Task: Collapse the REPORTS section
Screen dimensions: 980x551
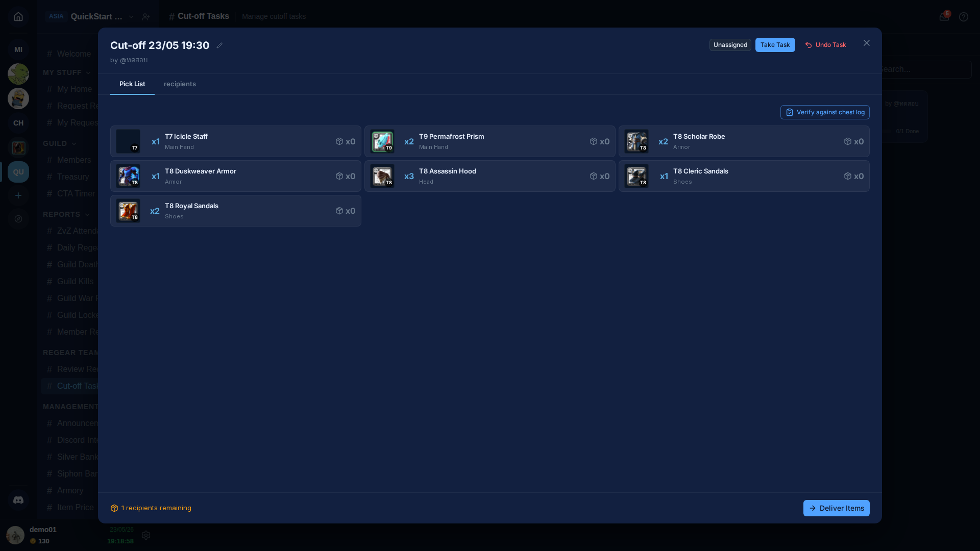Action: tap(66, 214)
